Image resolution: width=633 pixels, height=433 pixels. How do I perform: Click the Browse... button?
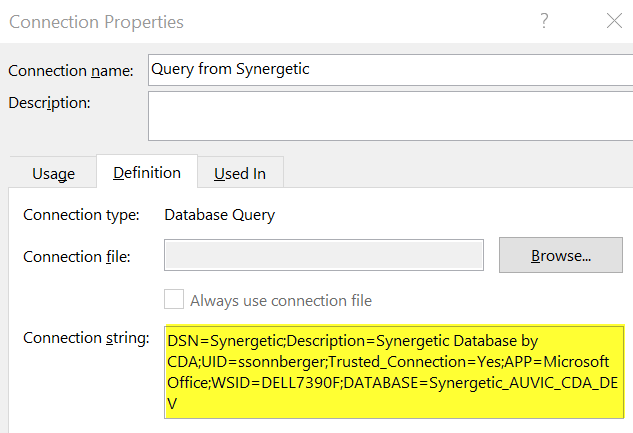pos(561,255)
